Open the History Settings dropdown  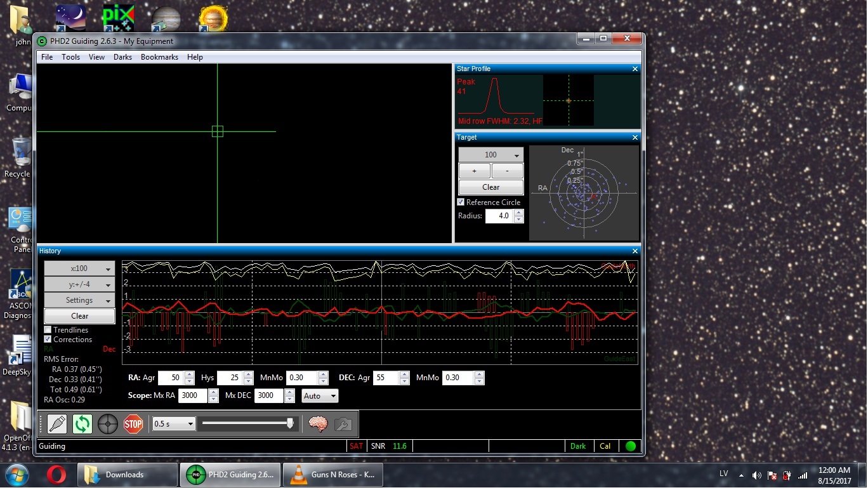(x=79, y=300)
